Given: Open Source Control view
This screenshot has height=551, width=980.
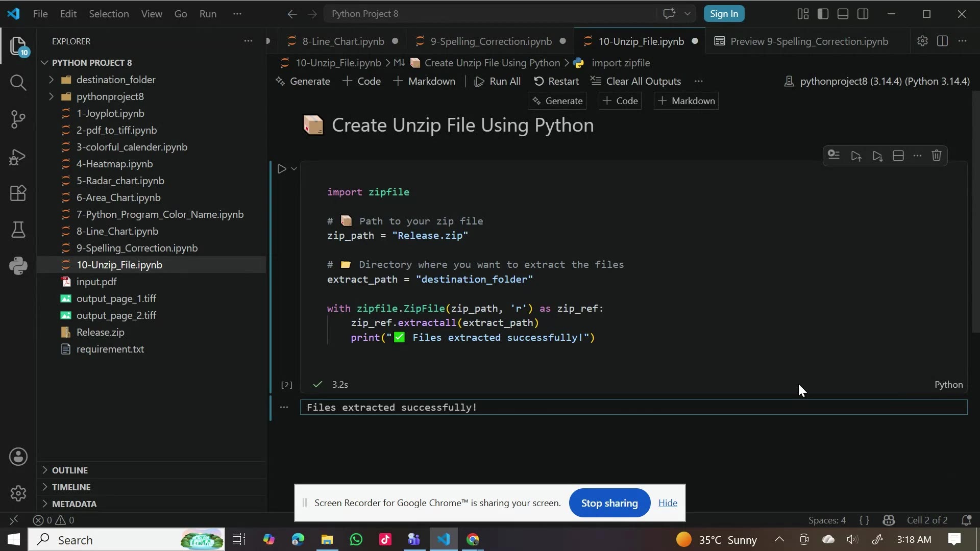Looking at the screenshot, I should click(18, 119).
